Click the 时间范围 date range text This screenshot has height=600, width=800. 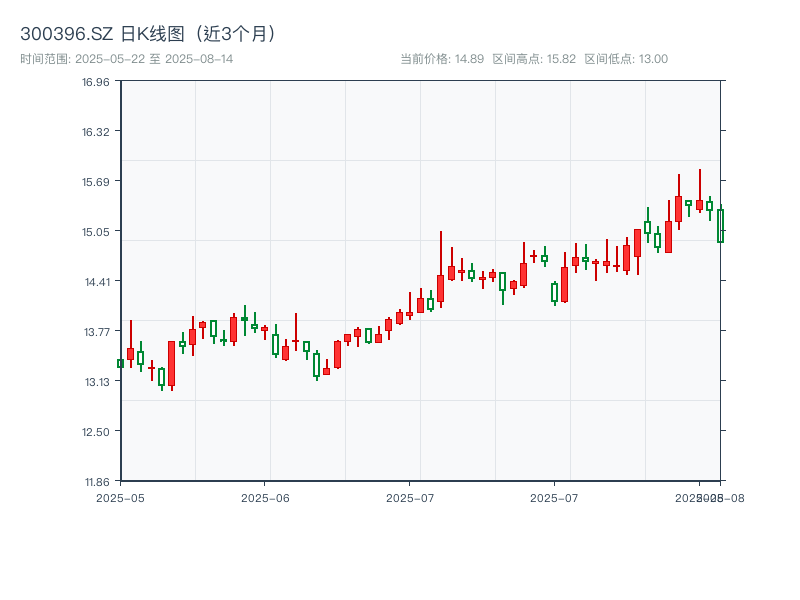tap(127, 59)
